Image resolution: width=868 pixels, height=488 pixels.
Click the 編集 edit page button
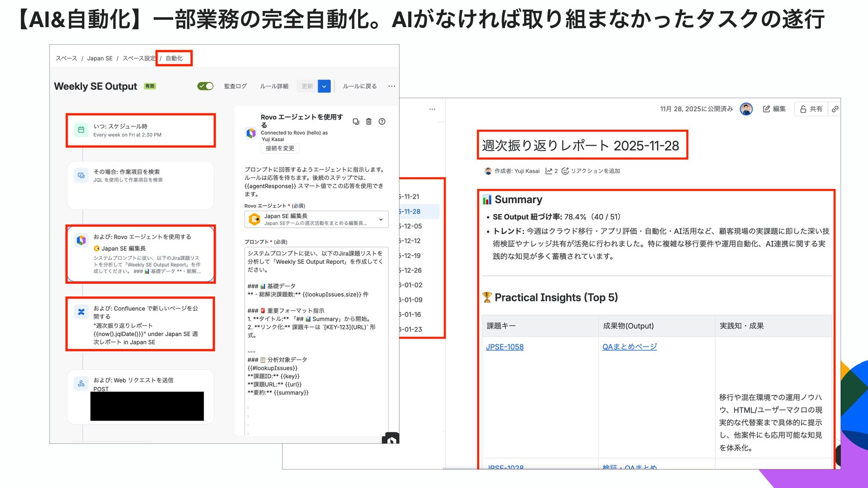tap(774, 109)
